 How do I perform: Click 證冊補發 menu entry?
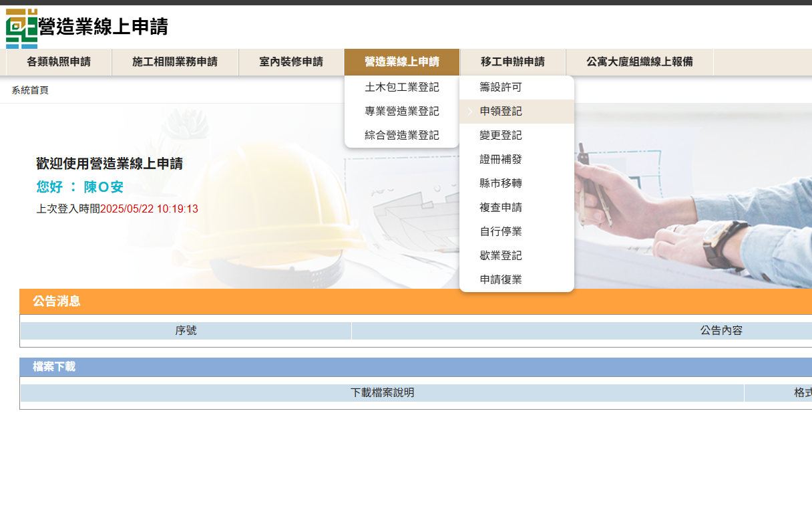(x=501, y=160)
